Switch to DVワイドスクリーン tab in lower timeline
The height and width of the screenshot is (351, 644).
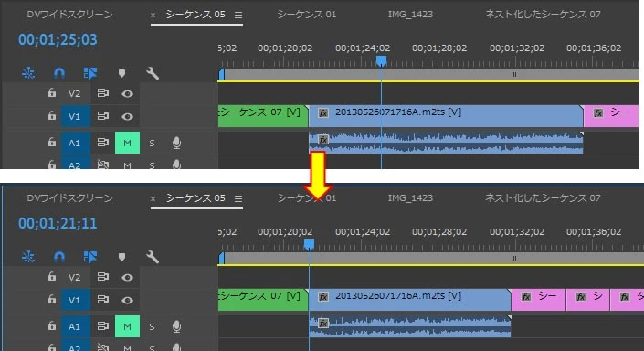click(69, 198)
